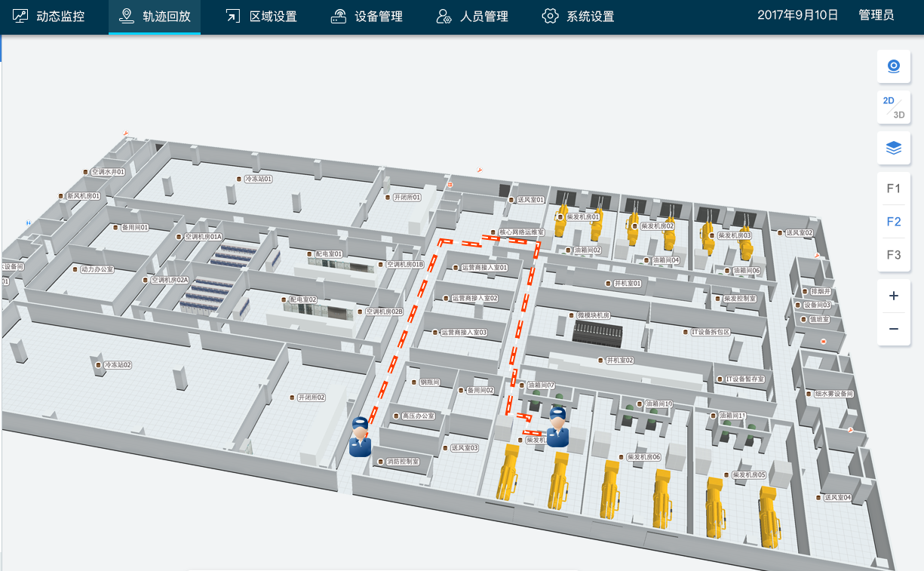Screen dimensions: 924x571
Task: Click the 核心网络运维室 room label
Action: click(x=520, y=233)
